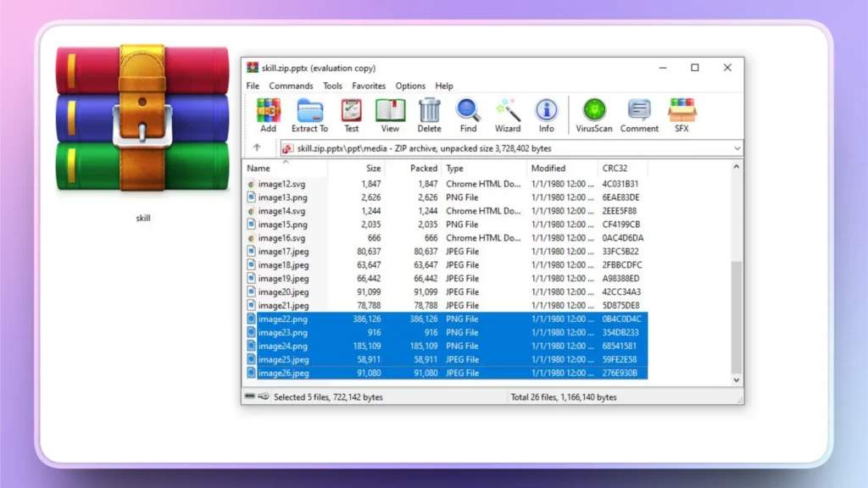Sort files by the Size column header
This screenshot has width=868, height=488.
click(371, 168)
